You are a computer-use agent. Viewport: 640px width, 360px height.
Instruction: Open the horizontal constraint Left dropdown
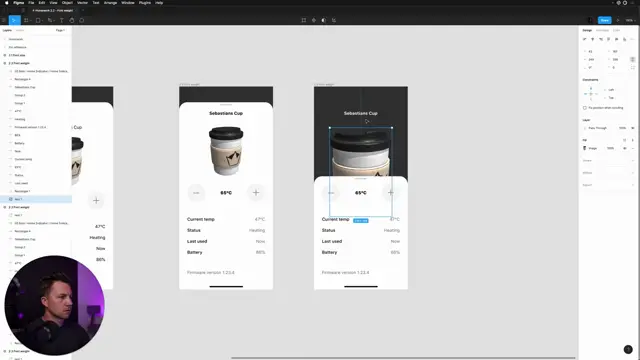[x=611, y=90]
